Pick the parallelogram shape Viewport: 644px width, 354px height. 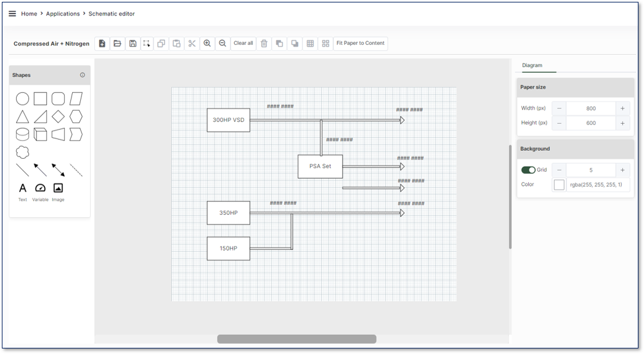pos(76,99)
